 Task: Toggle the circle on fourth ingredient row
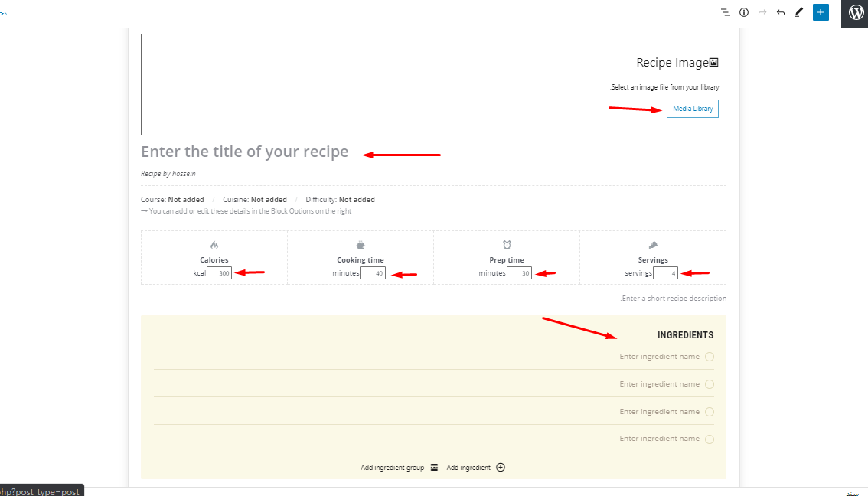point(710,439)
